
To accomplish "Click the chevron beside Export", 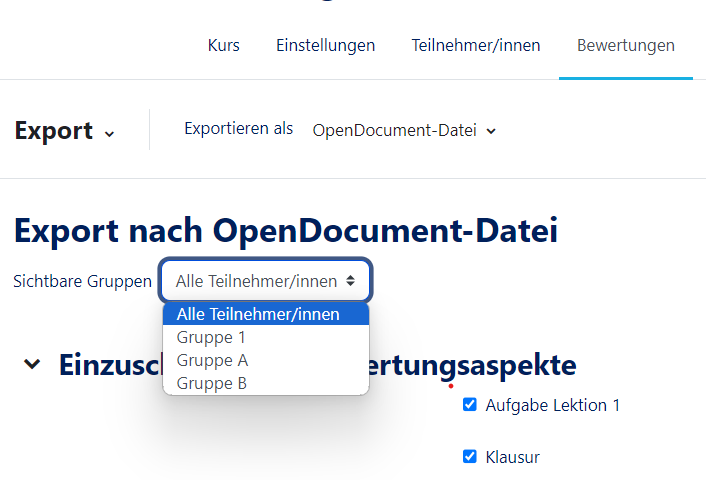I will coord(109,133).
